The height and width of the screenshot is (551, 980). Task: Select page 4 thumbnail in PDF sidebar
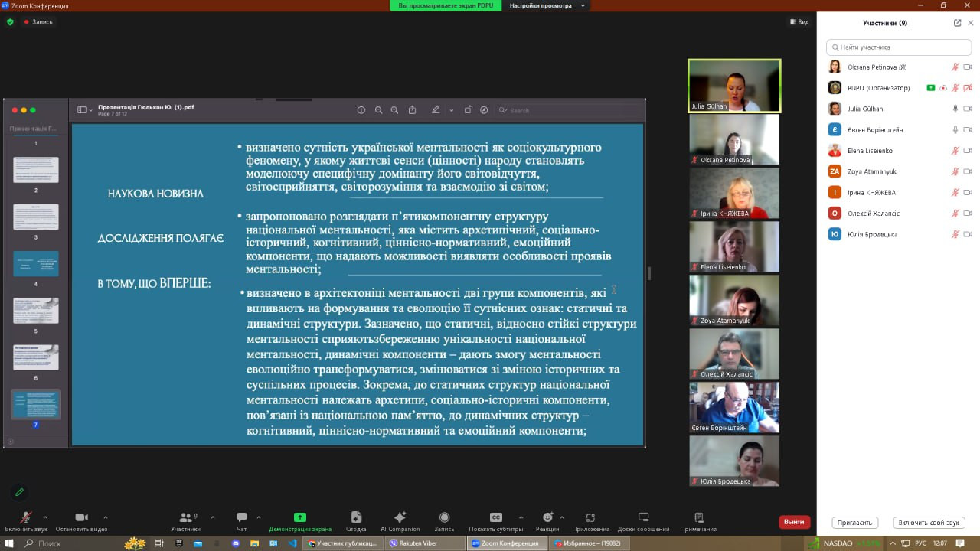[x=35, y=264]
